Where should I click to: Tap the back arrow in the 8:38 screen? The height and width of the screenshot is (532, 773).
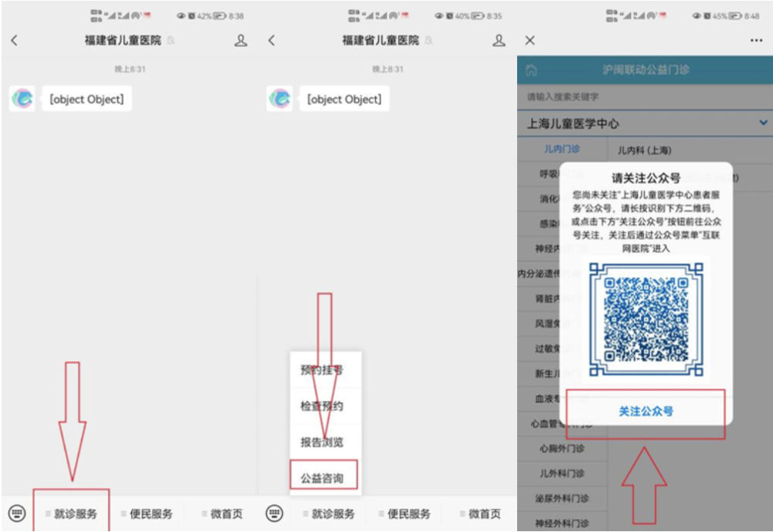point(14,40)
